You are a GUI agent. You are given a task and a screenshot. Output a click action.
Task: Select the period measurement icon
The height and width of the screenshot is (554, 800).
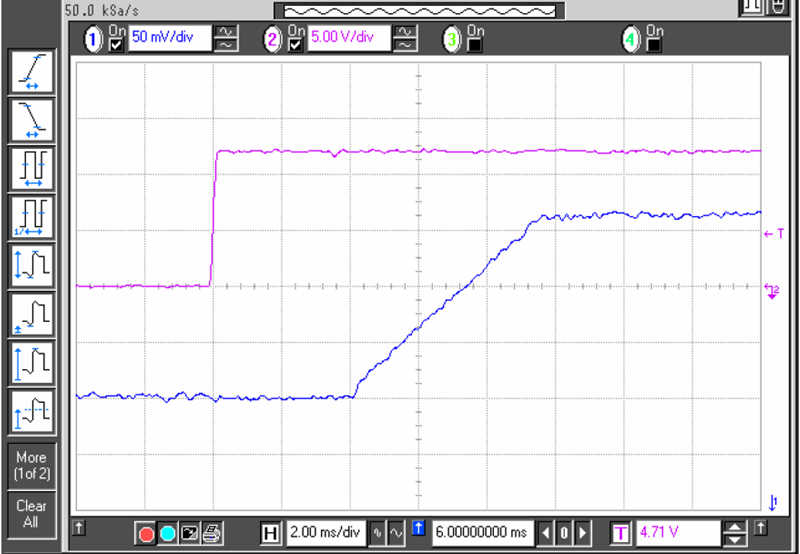coord(32,169)
